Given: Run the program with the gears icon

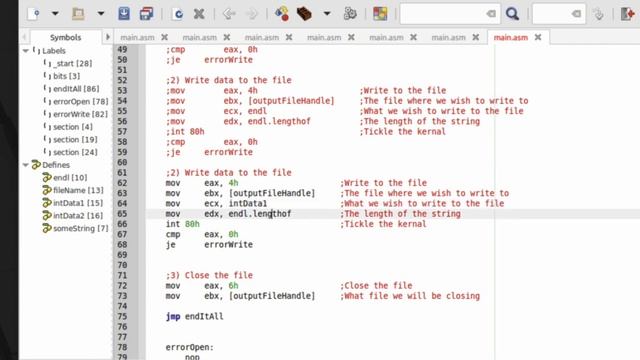Looking at the screenshot, I should [x=350, y=14].
